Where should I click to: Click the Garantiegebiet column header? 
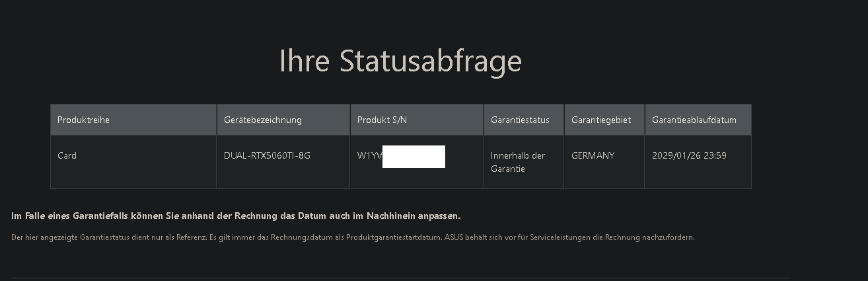pos(604,120)
